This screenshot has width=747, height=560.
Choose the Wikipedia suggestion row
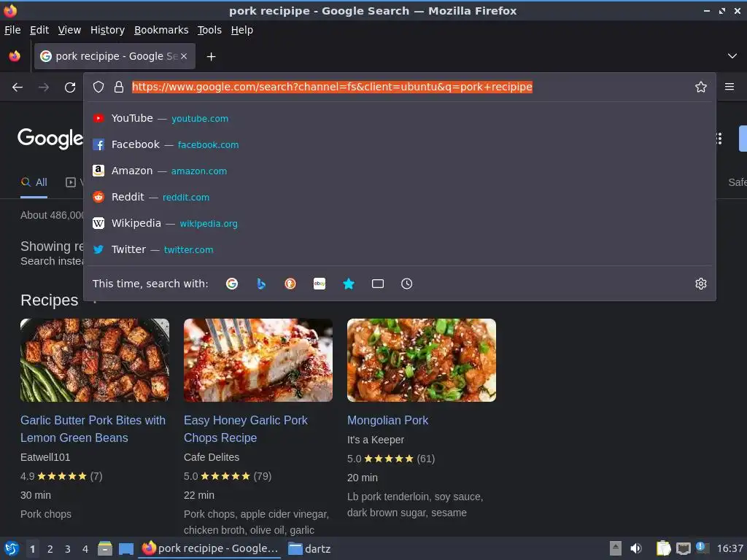[x=400, y=223]
